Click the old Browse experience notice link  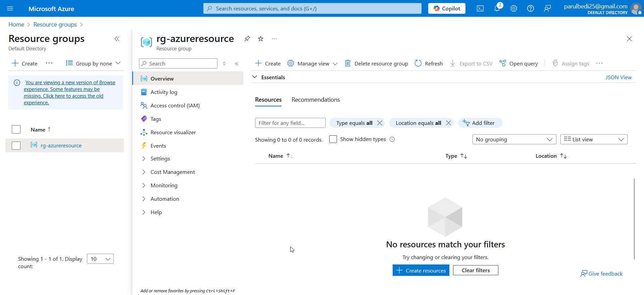point(69,93)
